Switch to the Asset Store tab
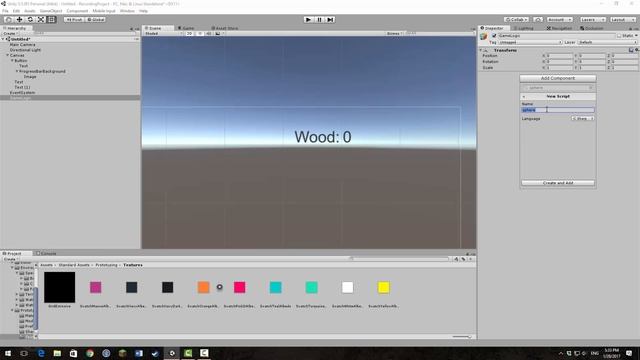Screen dimensions: 640x360 tap(225, 28)
